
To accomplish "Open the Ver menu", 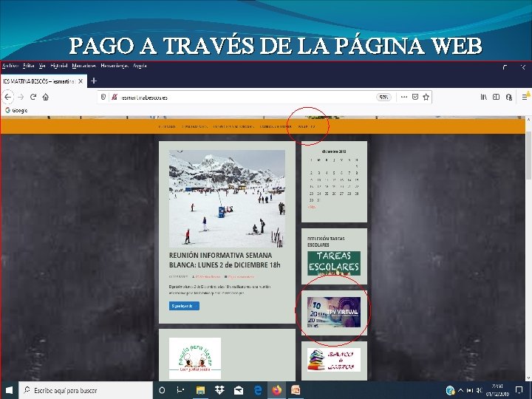I will pos(42,66).
